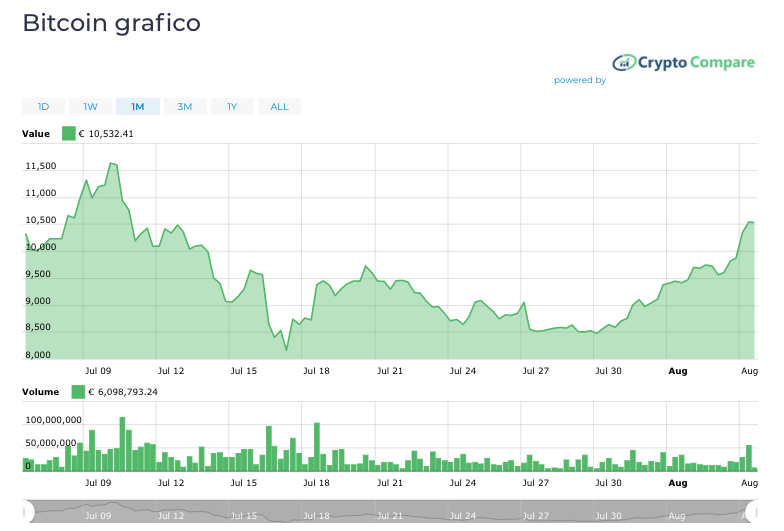The width and height of the screenshot is (784, 531).
Task: Click the CryptoCompare chart logo icon
Action: [x=624, y=62]
